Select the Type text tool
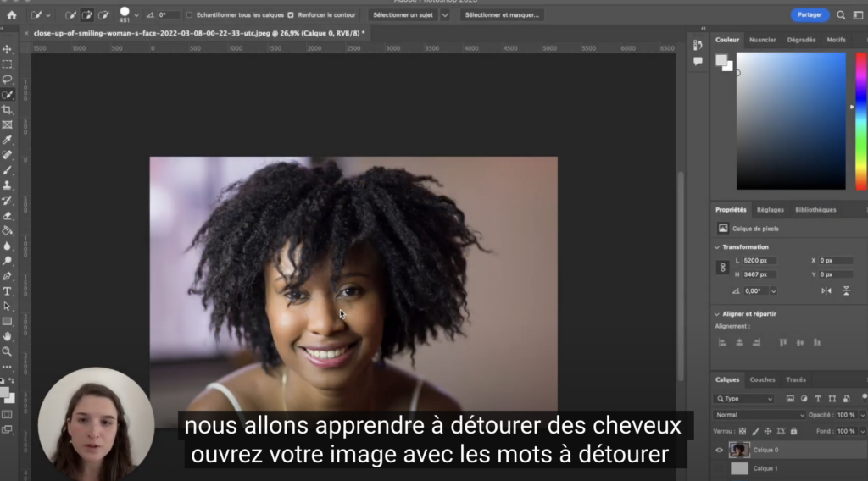 coord(8,291)
